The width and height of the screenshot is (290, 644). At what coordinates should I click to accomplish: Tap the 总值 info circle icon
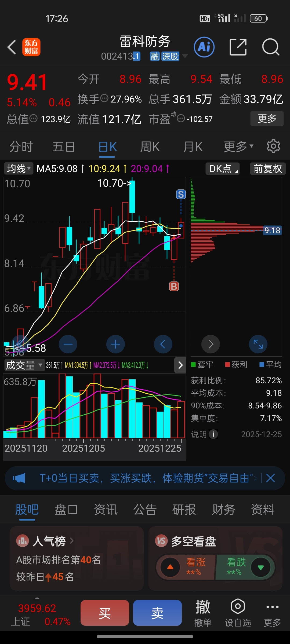(x=33, y=118)
